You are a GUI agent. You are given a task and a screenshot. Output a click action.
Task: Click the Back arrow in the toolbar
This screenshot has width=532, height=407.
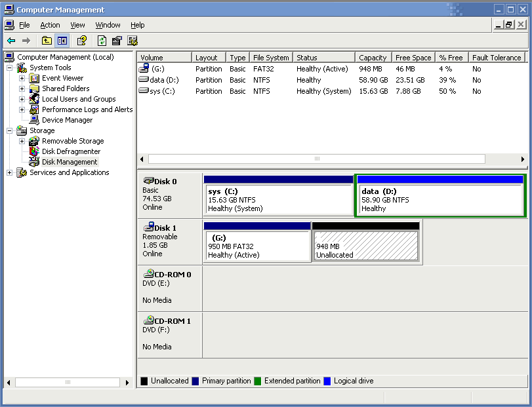point(11,41)
